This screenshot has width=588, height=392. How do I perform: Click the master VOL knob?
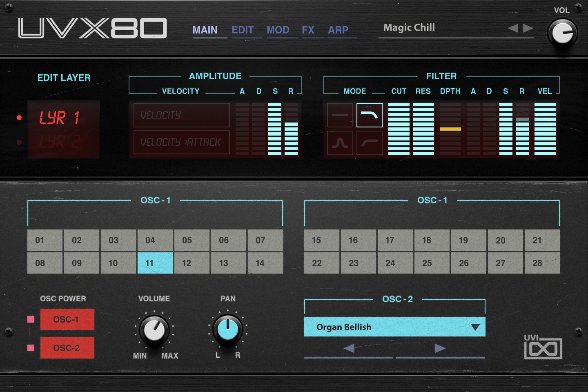coord(563,33)
